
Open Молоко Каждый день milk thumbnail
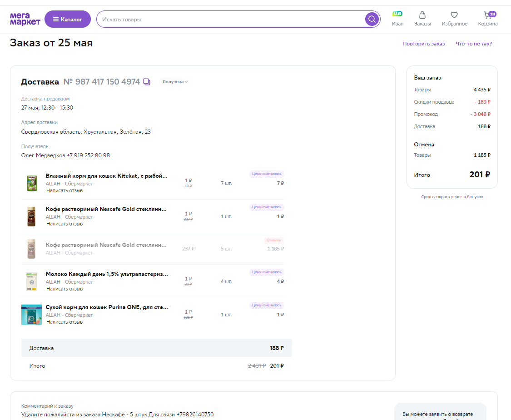pyautogui.click(x=32, y=281)
